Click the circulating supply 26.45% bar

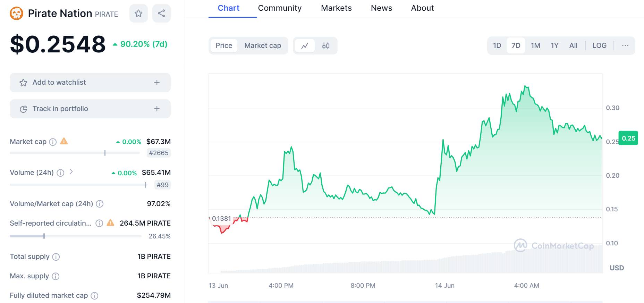(76, 236)
